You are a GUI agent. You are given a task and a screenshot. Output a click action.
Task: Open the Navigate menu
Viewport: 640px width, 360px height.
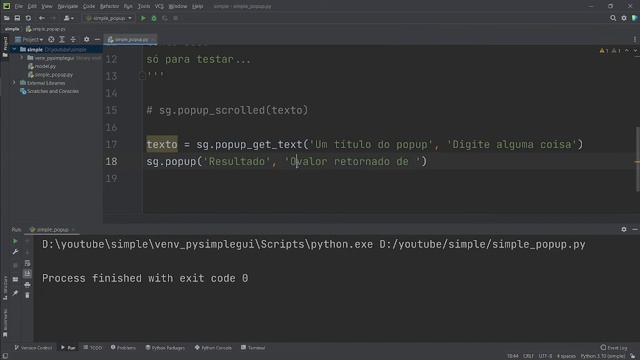68,7
